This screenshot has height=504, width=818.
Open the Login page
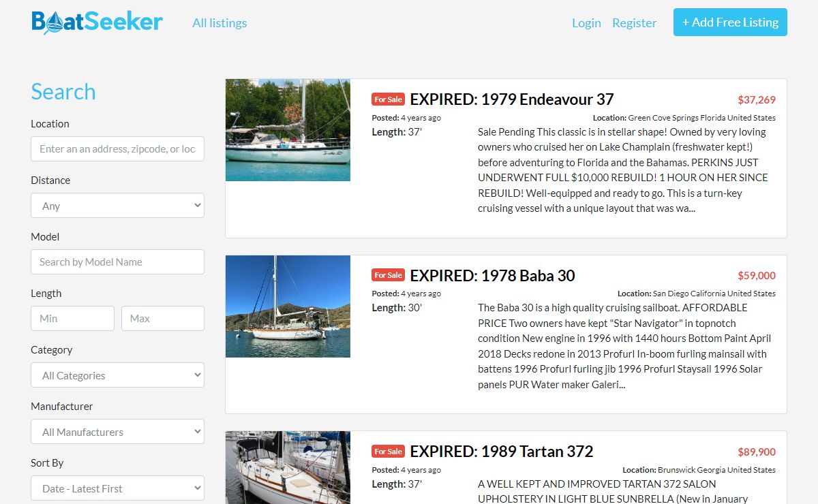tap(586, 23)
